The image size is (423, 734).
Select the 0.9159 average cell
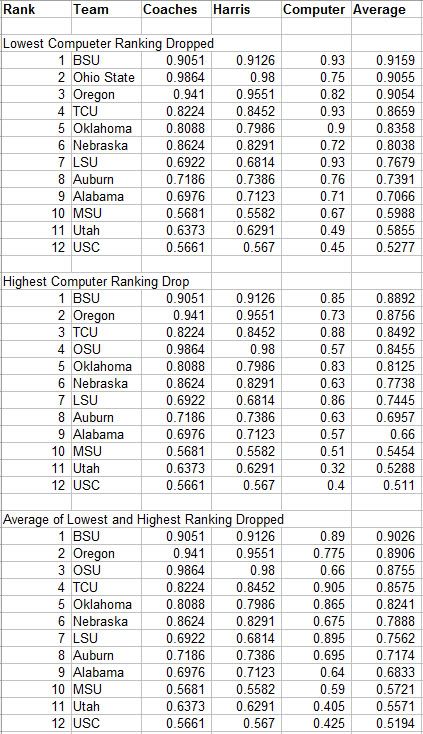[387, 60]
